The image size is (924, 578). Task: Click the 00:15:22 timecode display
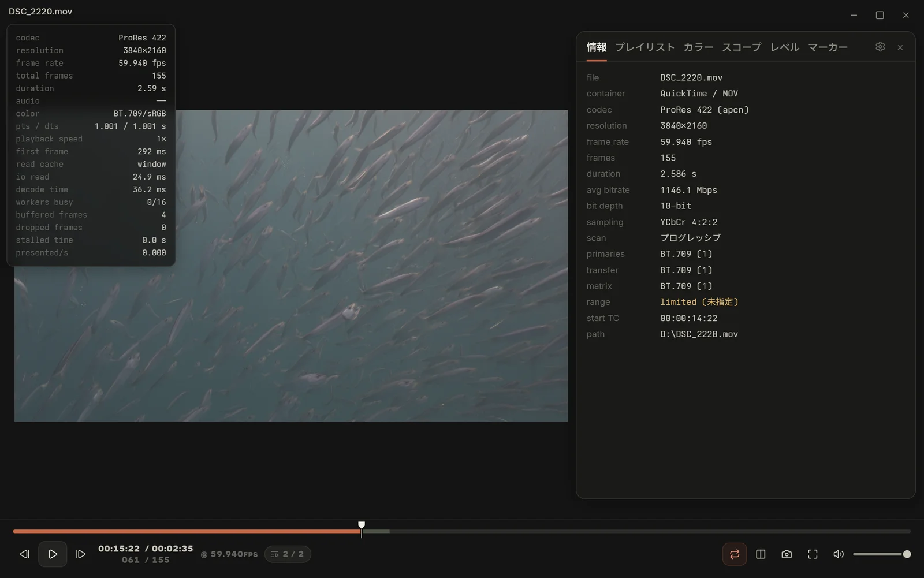(x=119, y=549)
